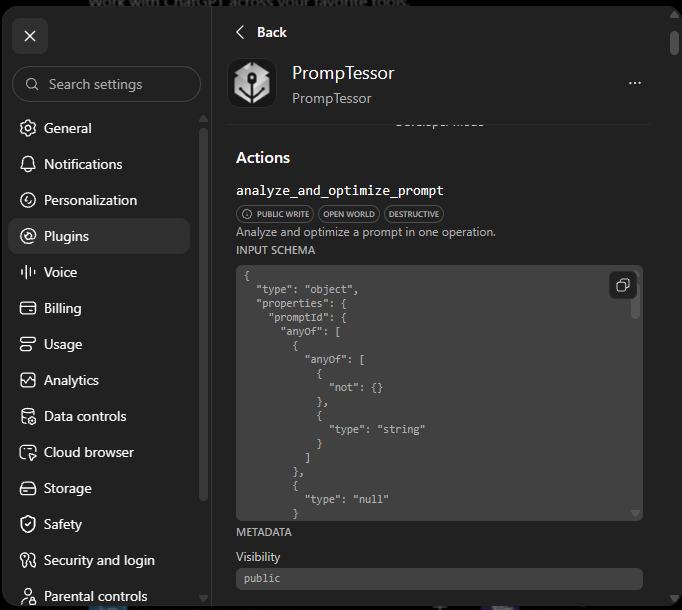682x610 pixels.
Task: Click schema box scroll down arrow
Action: pyautogui.click(x=635, y=514)
